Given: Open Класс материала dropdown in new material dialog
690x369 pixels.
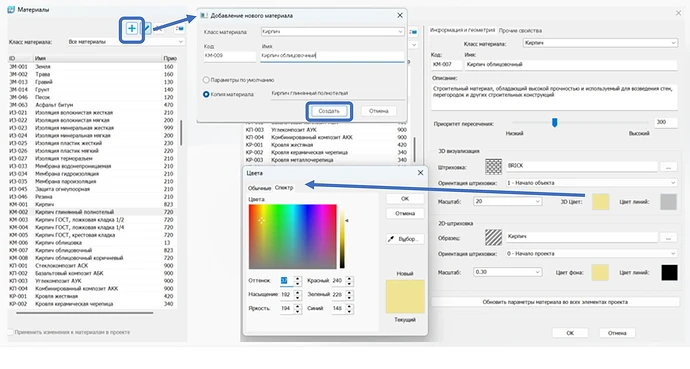Looking at the screenshot, I should coord(332,32).
